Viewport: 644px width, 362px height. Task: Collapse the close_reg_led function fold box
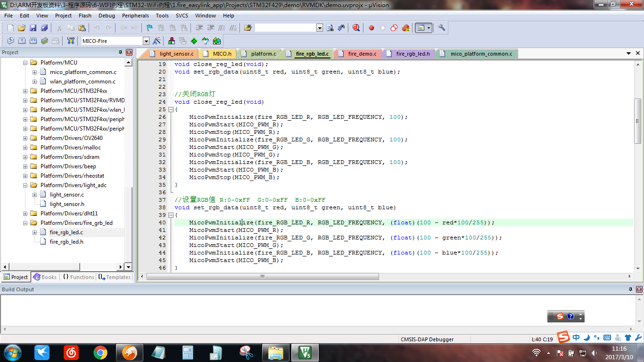[x=171, y=109]
